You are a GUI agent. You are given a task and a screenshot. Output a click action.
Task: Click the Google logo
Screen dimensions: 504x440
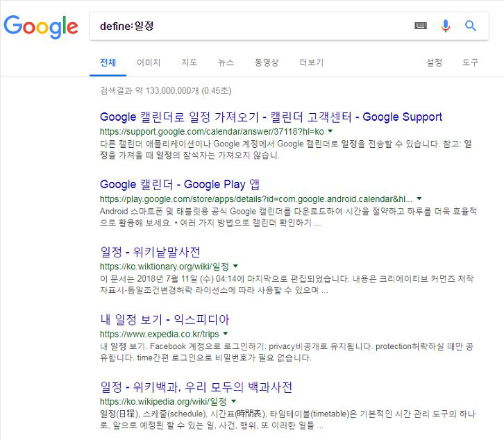point(41,26)
